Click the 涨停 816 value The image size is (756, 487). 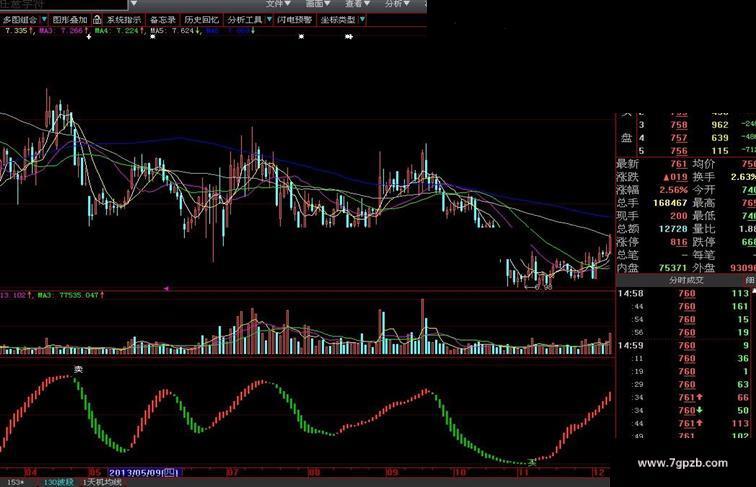(x=678, y=242)
